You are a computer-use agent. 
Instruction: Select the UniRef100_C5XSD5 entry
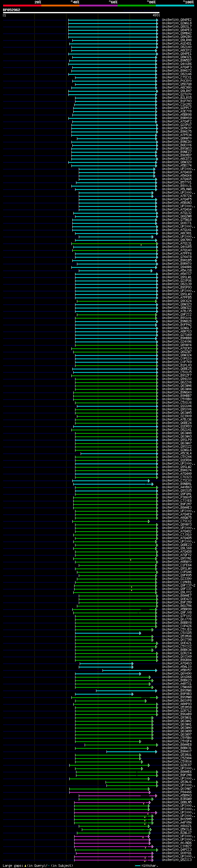coord(177,633)
